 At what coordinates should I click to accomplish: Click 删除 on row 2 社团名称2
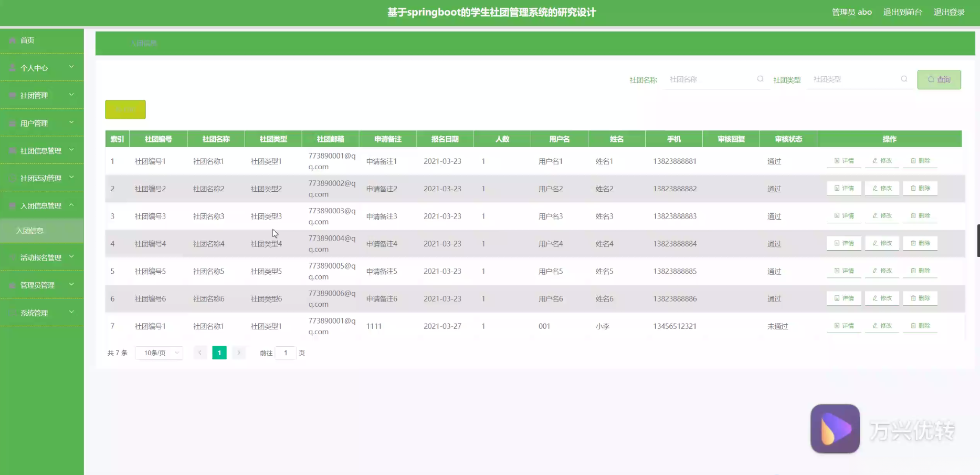pyautogui.click(x=920, y=188)
